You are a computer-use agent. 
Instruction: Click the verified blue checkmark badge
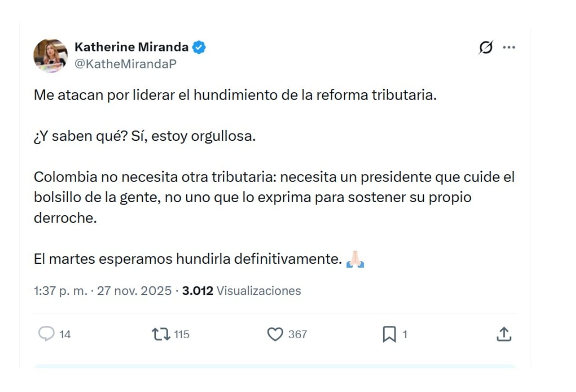click(x=199, y=47)
